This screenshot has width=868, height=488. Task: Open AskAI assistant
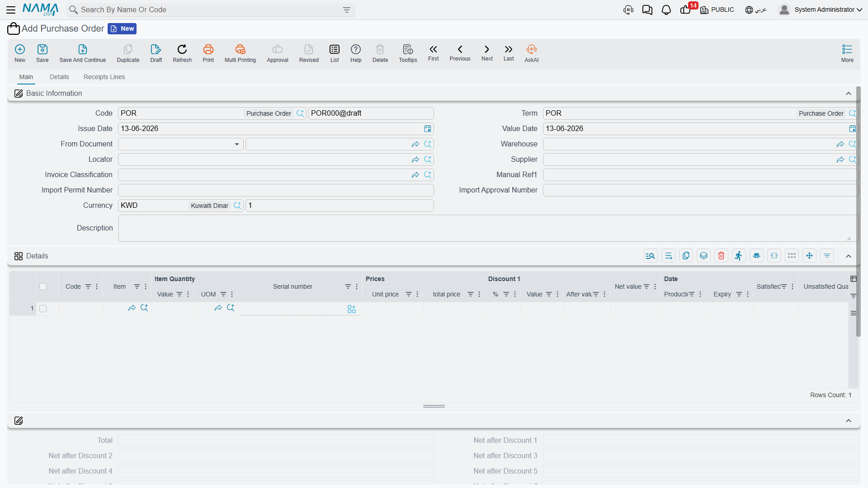(x=532, y=53)
